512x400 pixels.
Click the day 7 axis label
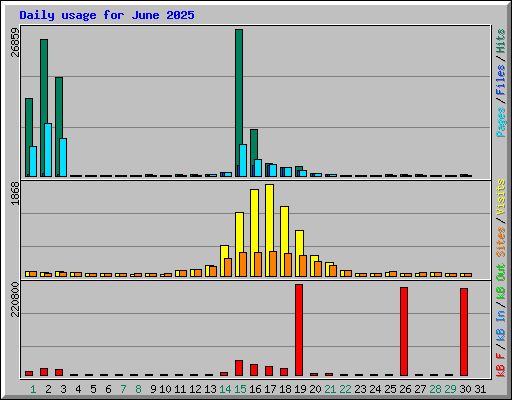coord(123,389)
